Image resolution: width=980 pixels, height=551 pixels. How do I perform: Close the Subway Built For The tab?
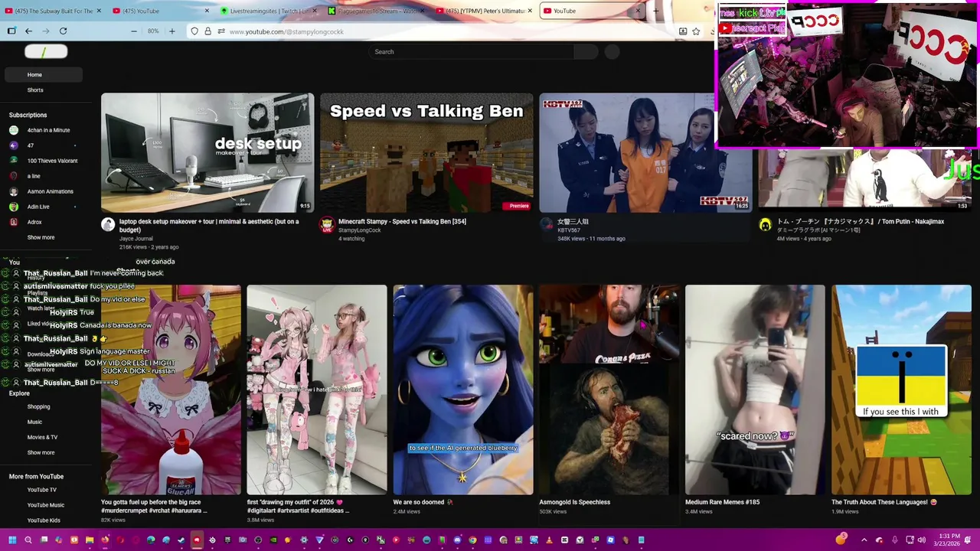99,11
